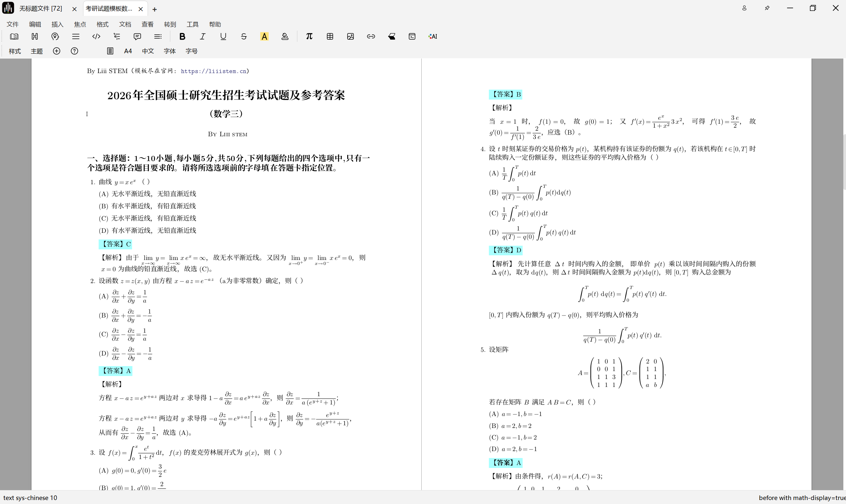Image resolution: width=846 pixels, height=504 pixels.
Task: Open the AI assistant icon
Action: pos(432,36)
